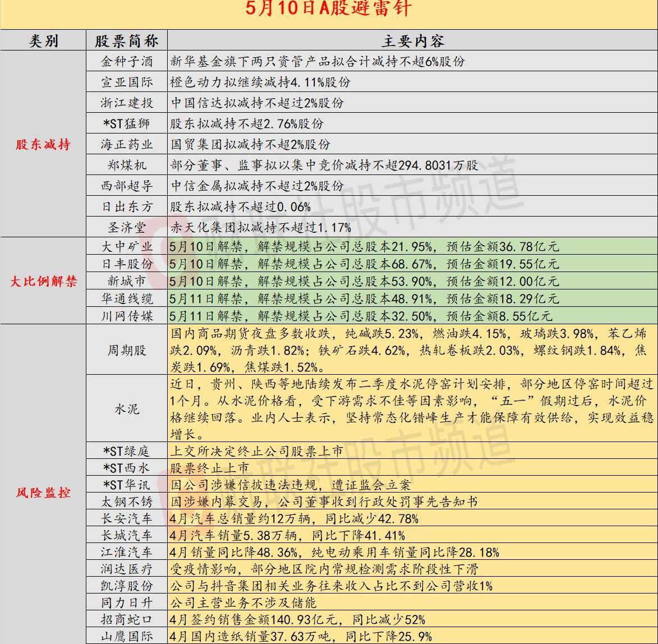Select the 浙江建投 stock name cell
This screenshot has height=644, width=658.
pos(127,102)
